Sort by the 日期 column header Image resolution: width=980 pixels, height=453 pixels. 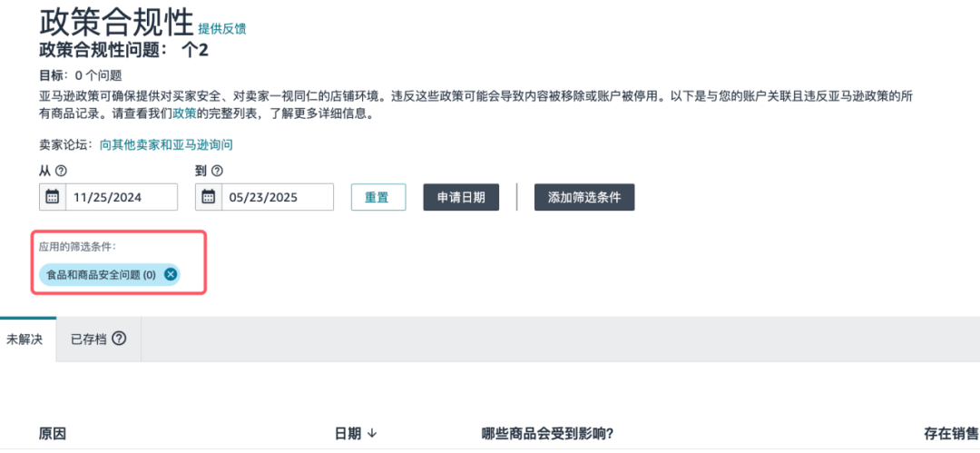357,434
